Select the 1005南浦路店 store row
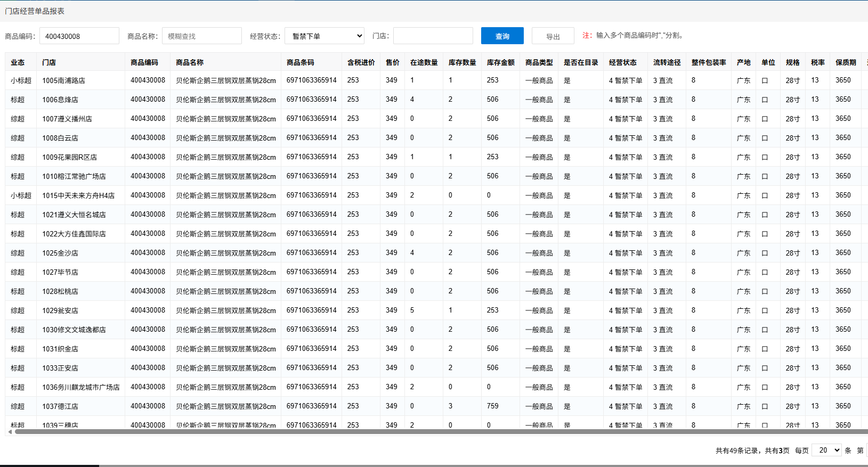 63,80
